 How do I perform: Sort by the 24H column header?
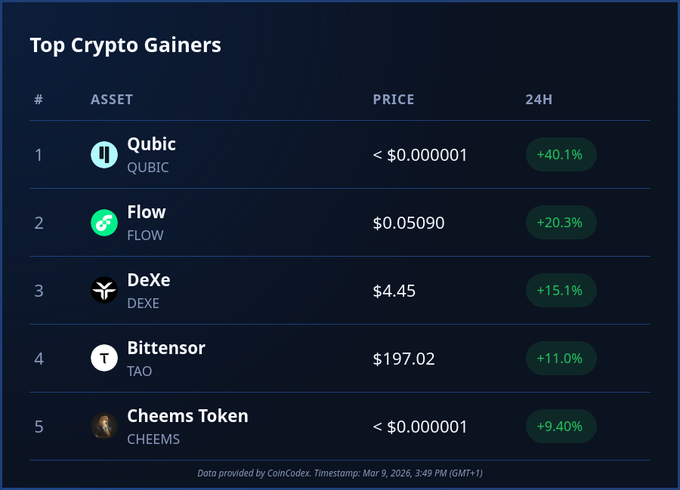pyautogui.click(x=538, y=100)
